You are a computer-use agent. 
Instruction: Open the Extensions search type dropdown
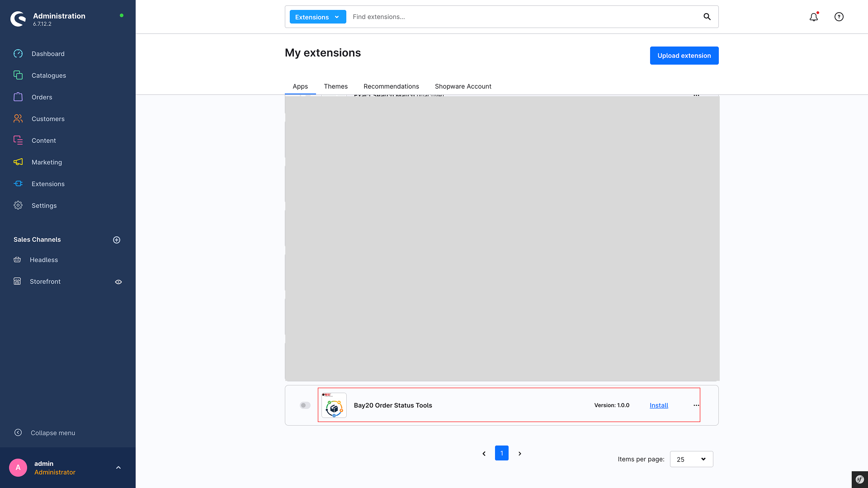pyautogui.click(x=318, y=17)
